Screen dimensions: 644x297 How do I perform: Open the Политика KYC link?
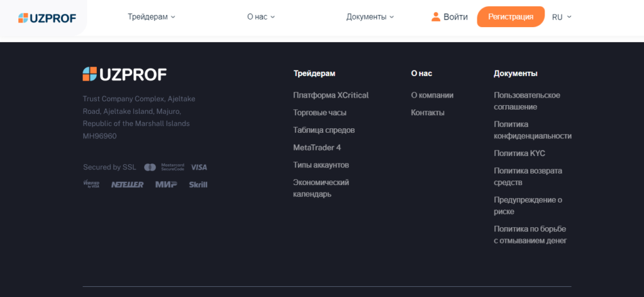click(519, 154)
